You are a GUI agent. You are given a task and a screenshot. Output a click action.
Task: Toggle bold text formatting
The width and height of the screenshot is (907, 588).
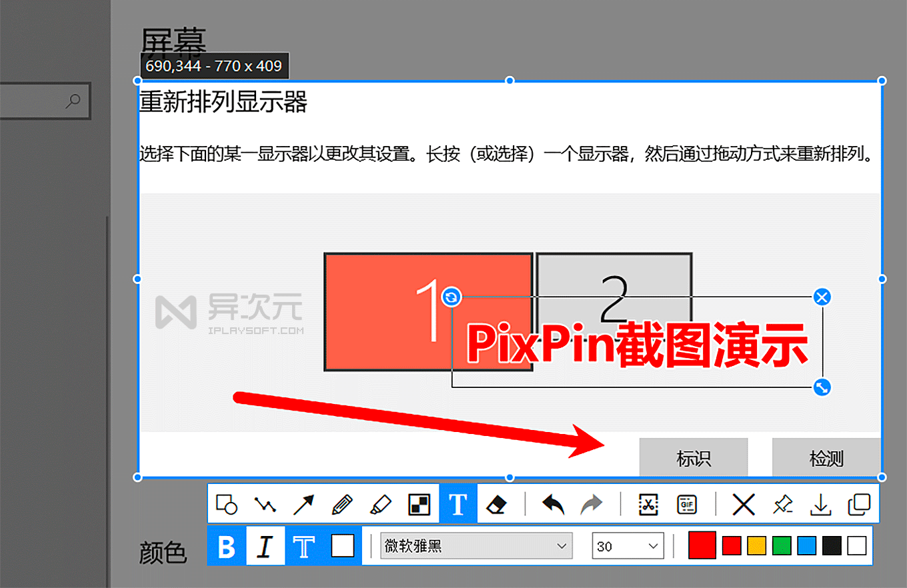point(226,545)
